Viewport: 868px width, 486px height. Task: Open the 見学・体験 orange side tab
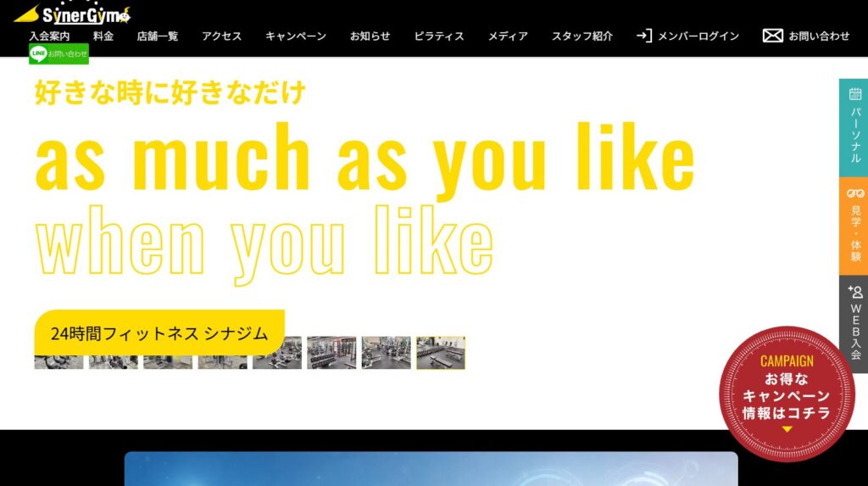coord(854,226)
